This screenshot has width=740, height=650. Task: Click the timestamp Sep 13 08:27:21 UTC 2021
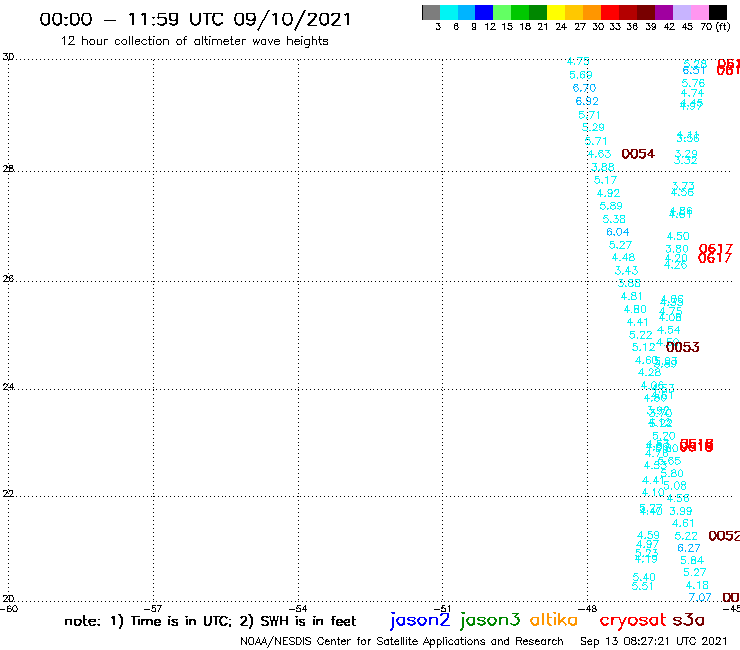pyautogui.click(x=654, y=641)
